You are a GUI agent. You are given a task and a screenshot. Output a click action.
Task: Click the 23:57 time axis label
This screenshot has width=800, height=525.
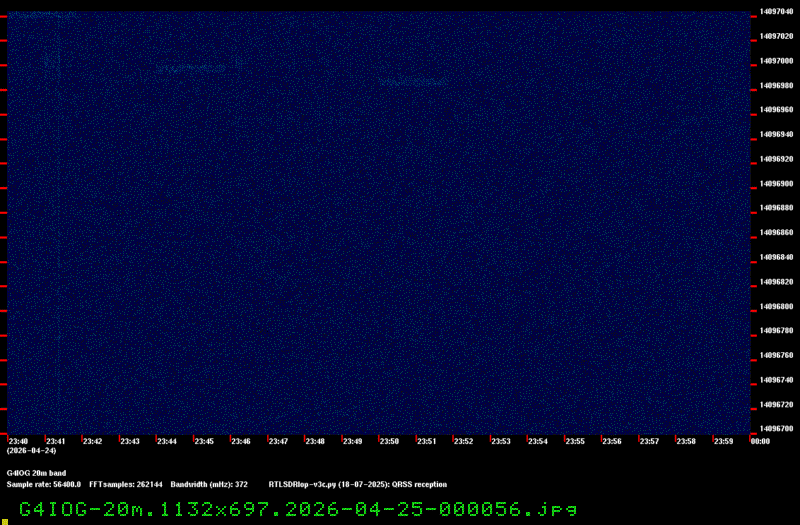click(649, 441)
